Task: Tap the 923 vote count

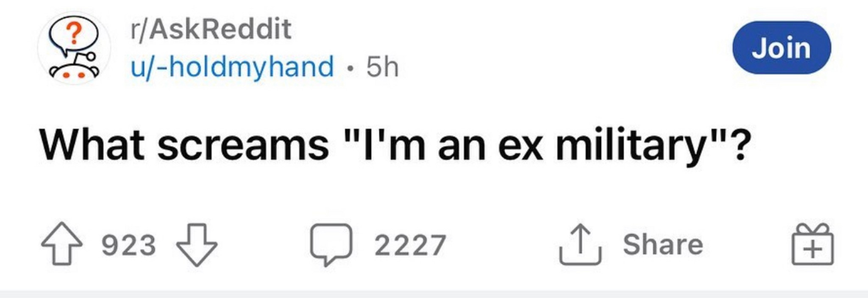Action: 129,245
